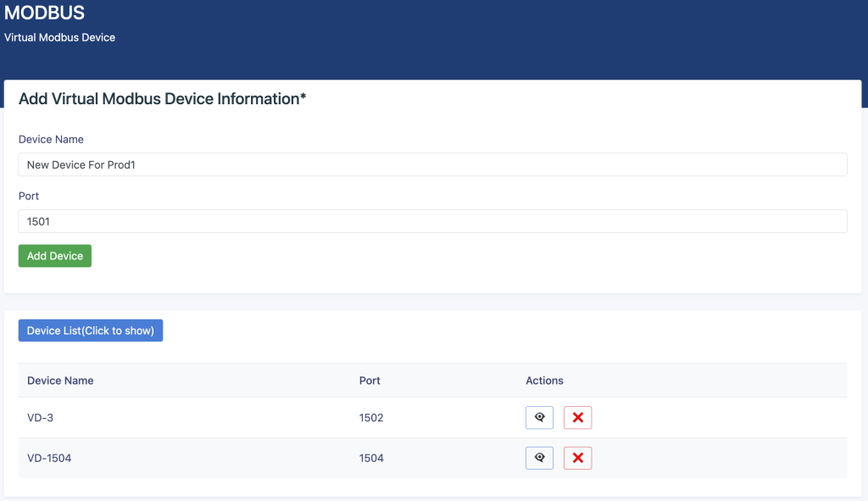Focus the Port input field showing 1501

(432, 221)
